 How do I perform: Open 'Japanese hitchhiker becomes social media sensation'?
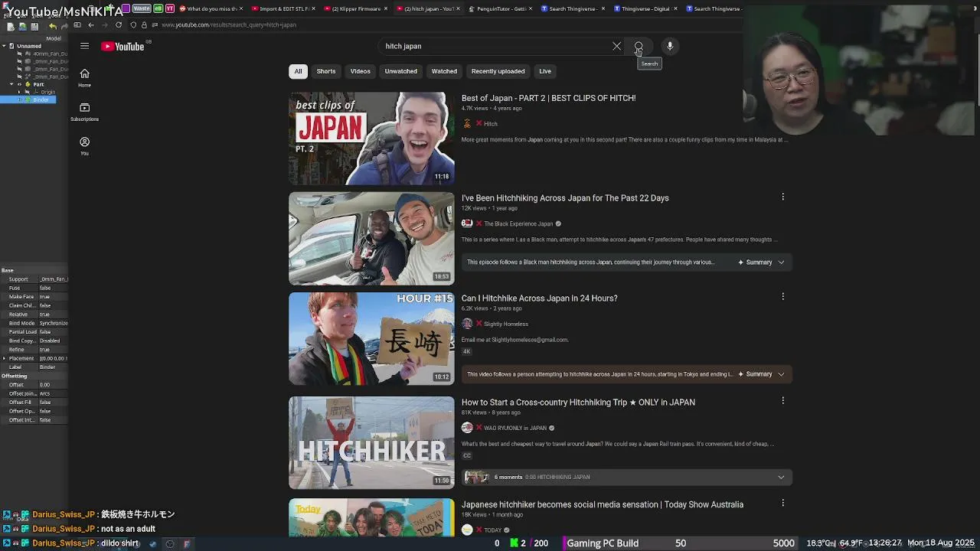tap(602, 505)
